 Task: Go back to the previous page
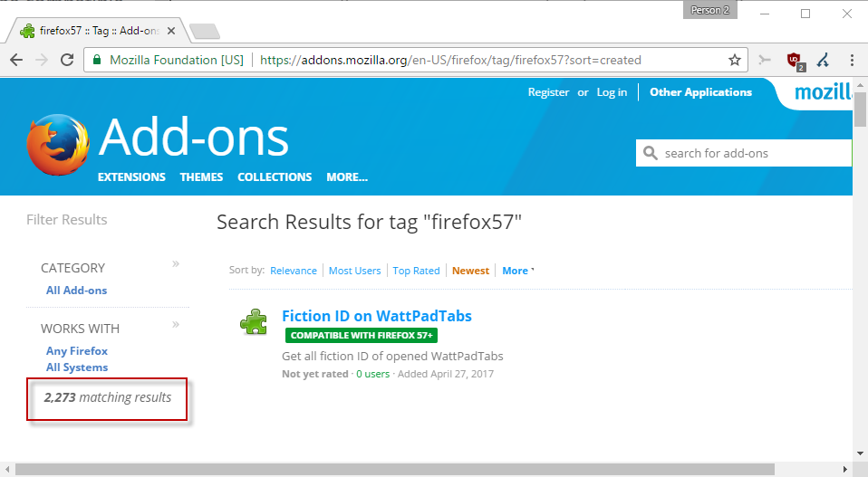[16, 60]
